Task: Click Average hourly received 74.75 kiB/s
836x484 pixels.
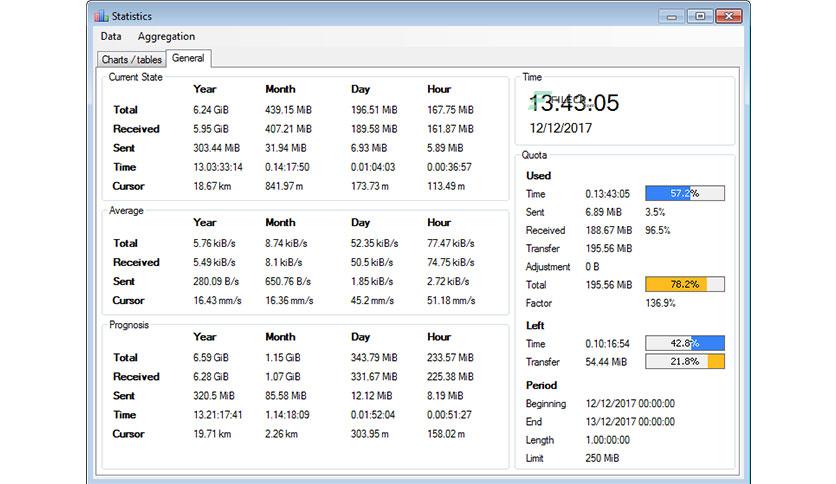Action: (451, 262)
